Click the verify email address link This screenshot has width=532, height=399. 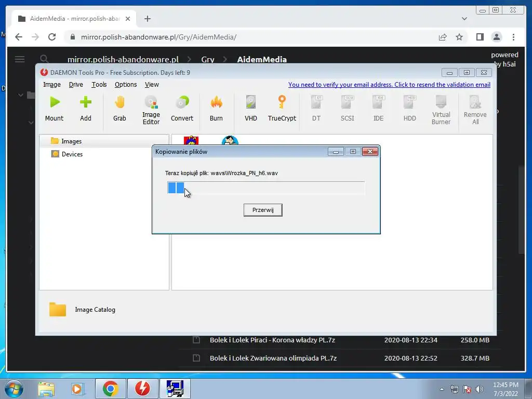point(389,85)
